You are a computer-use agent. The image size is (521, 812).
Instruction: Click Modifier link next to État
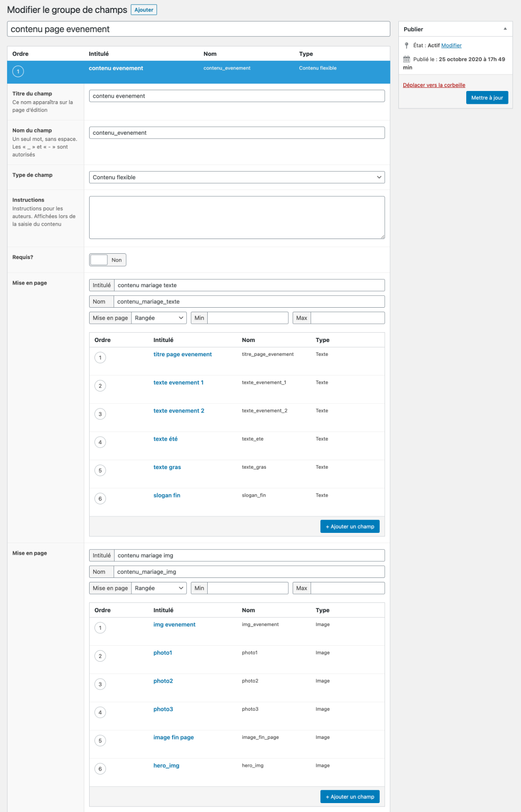[451, 45]
